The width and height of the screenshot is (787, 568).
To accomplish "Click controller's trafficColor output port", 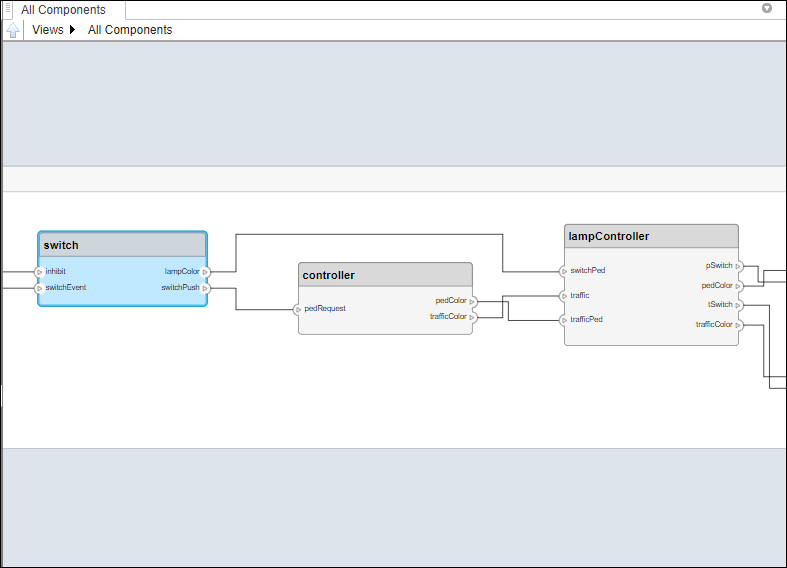I will pos(472,317).
